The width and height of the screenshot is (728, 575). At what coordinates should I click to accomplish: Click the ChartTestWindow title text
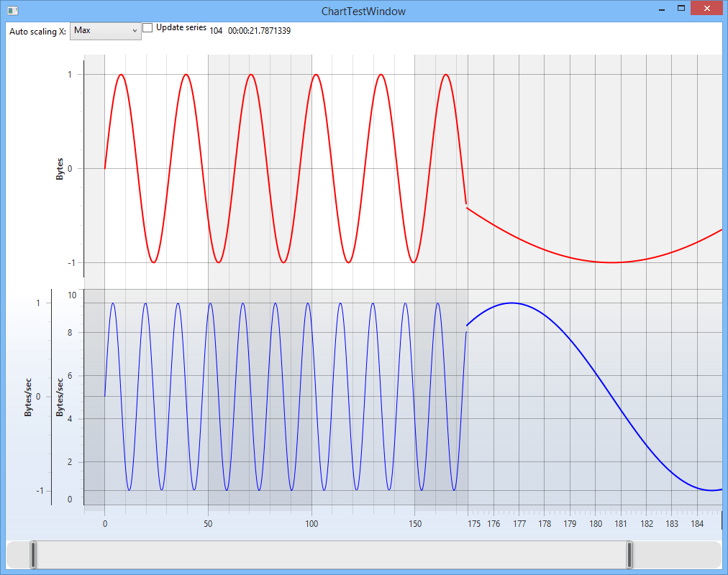coord(364,11)
